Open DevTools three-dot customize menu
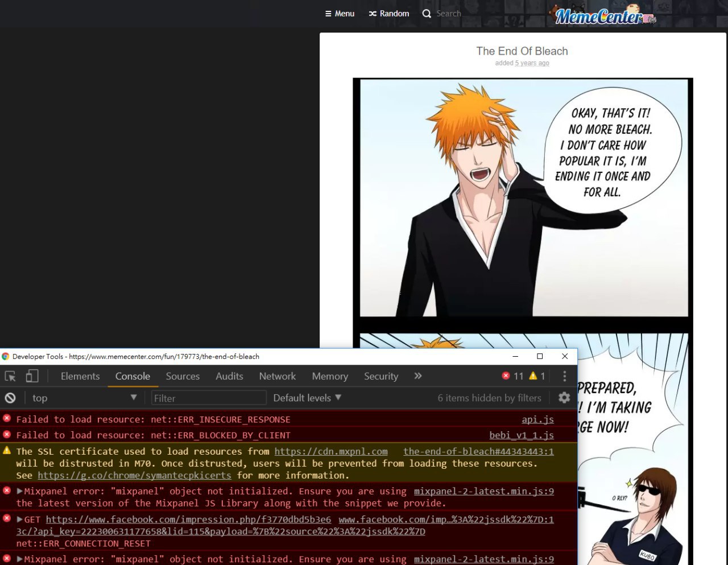728x565 pixels. click(564, 376)
